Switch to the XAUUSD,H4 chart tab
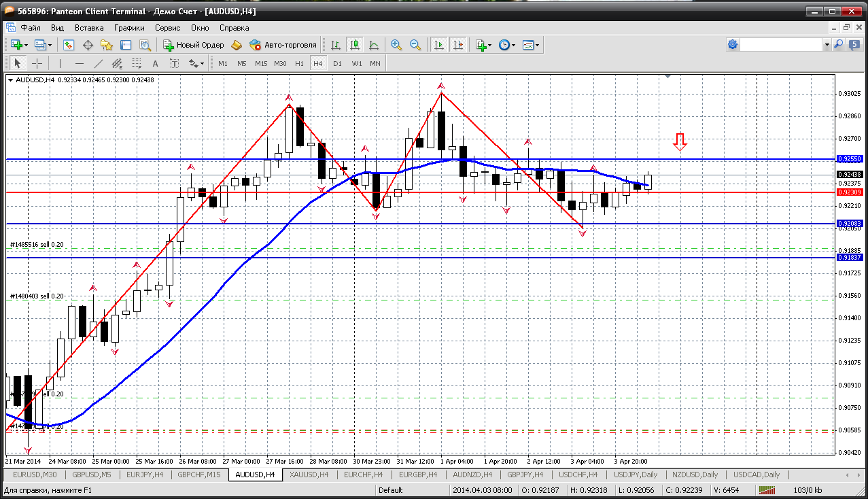 pos(308,475)
